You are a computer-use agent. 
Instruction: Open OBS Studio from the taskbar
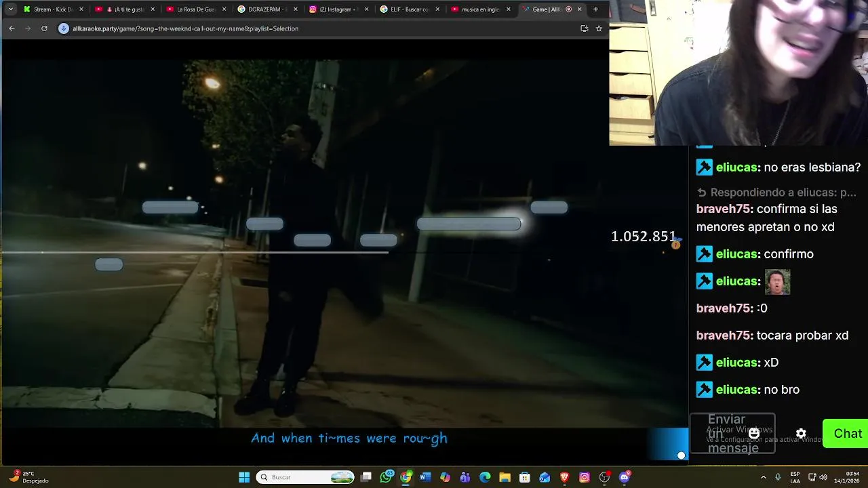(604, 477)
